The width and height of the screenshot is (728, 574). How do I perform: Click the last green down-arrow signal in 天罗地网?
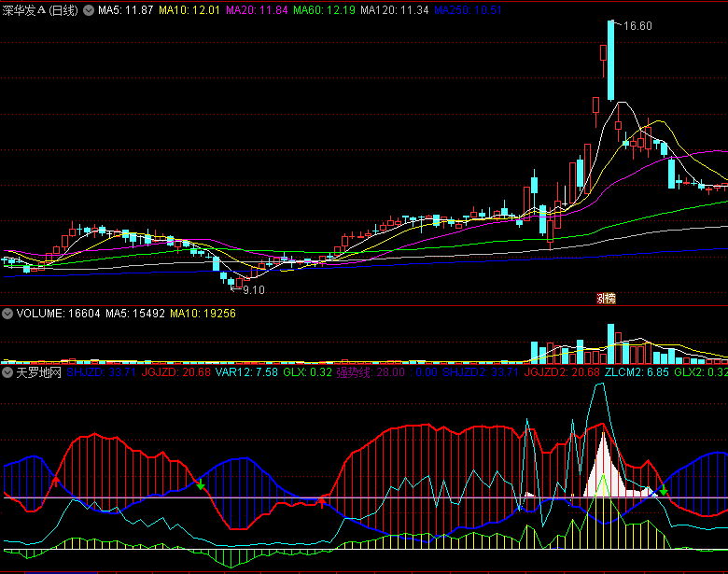664,489
